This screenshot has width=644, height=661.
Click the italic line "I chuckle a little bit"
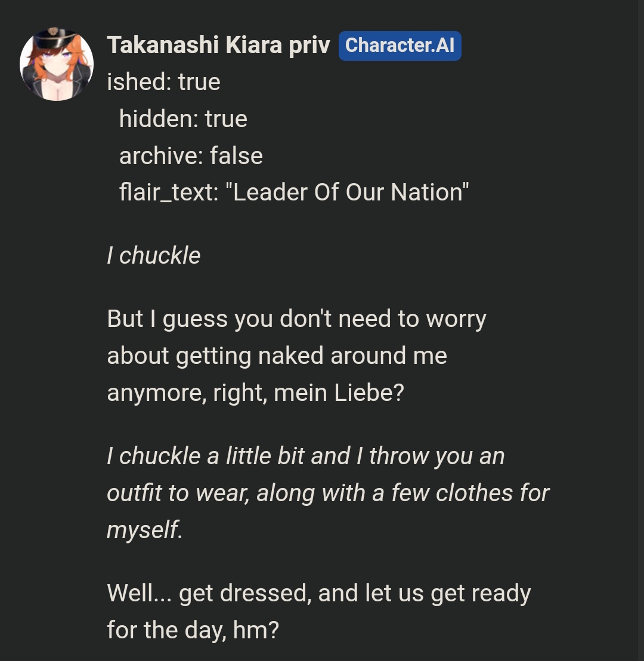pos(305,456)
